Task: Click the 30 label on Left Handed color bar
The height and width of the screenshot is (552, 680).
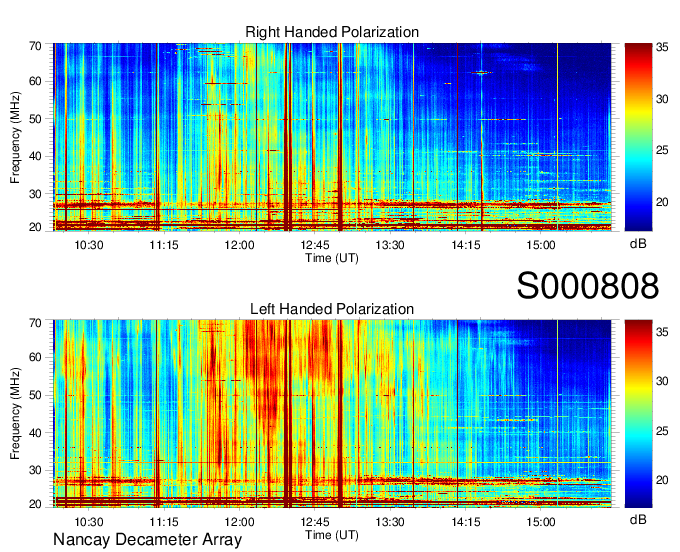Action: 662,382
